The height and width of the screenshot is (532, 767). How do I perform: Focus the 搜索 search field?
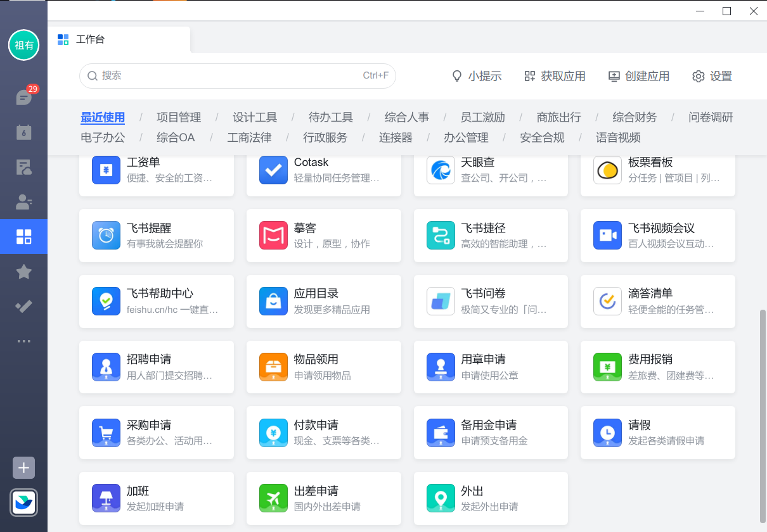pyautogui.click(x=238, y=76)
